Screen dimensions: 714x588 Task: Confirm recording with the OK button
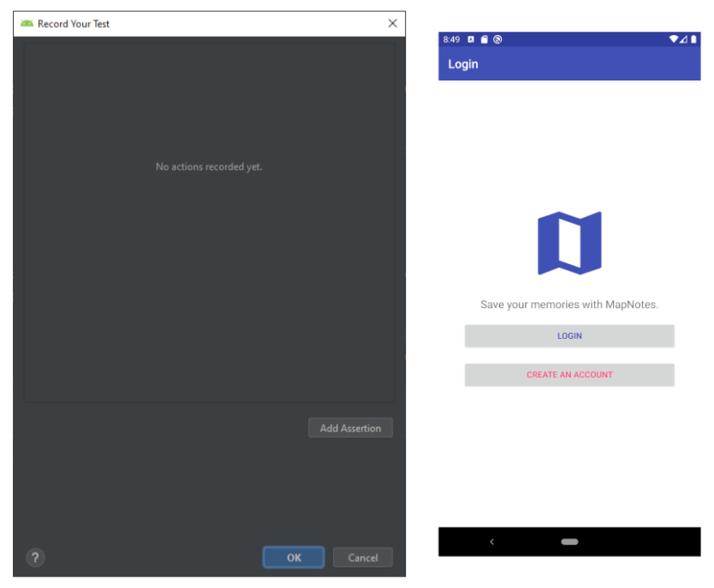[x=294, y=557]
